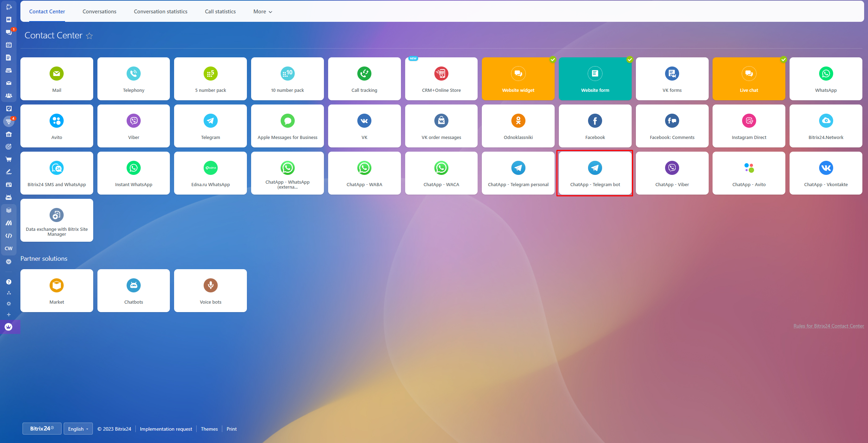Open ChatApp - Avito tile

coord(749,173)
